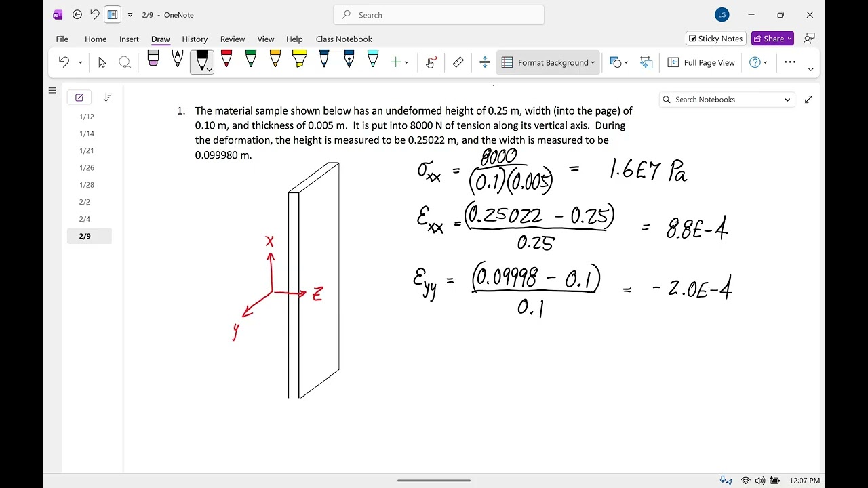The image size is (868, 488).
Task: Click the Share button
Action: pyautogui.click(x=772, y=39)
